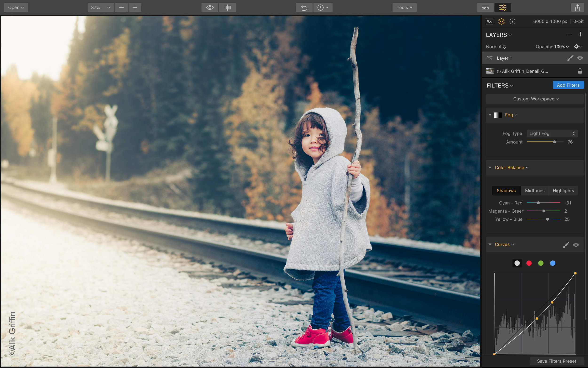Click the info panel icon
Viewport: 588px width, 368px height.
pos(512,21)
